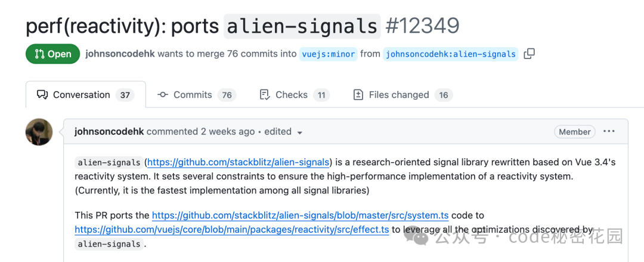Switch to the Checks tab
Viewport: 644px width, 262px height.
[295, 95]
